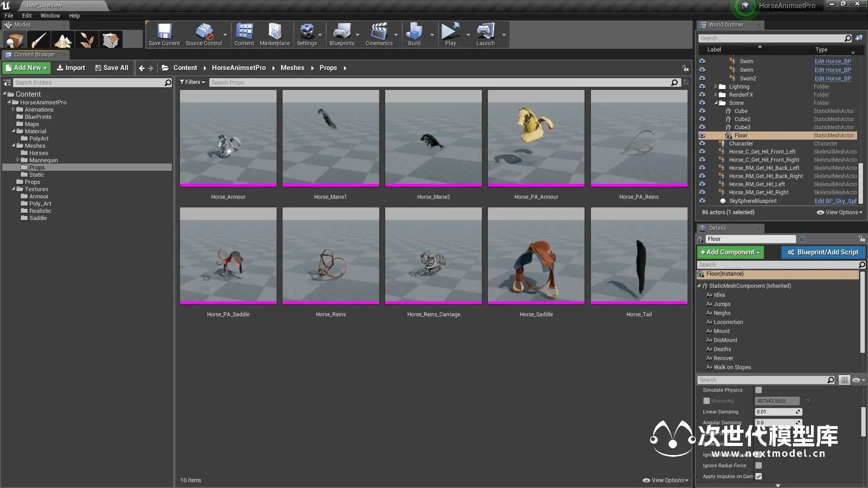
Task: Switch to the World Outliner tab
Action: point(726,25)
